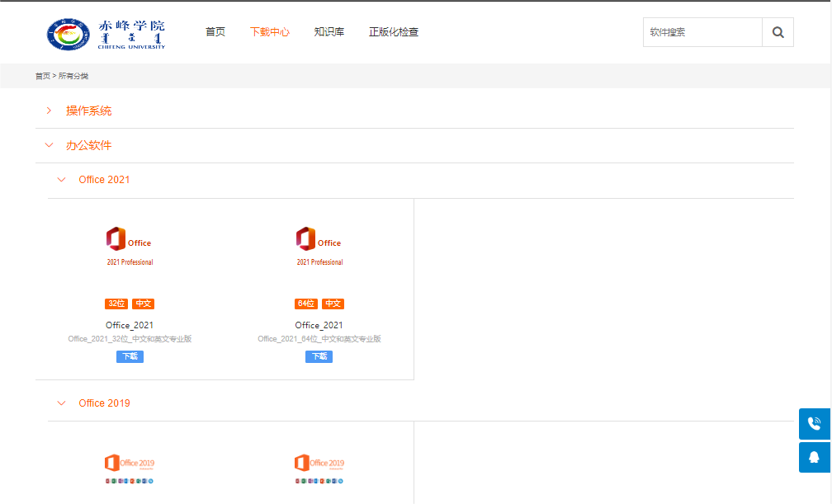Click the Chifeng University logo
The height and width of the screenshot is (504, 832).
pyautogui.click(x=106, y=33)
